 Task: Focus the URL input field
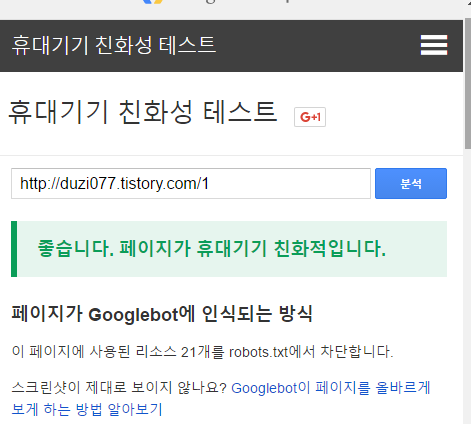pos(191,183)
